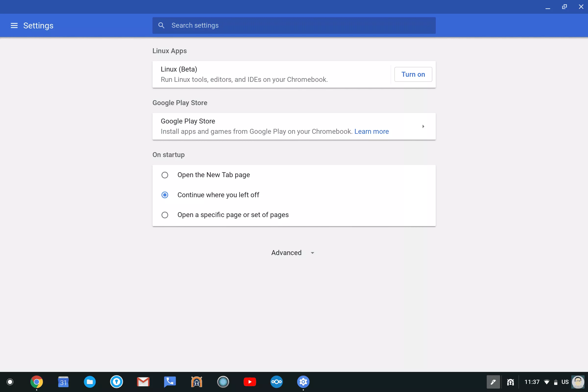This screenshot has height=392, width=588.
Task: Open the Settings hamburger menu
Action: [x=14, y=25]
